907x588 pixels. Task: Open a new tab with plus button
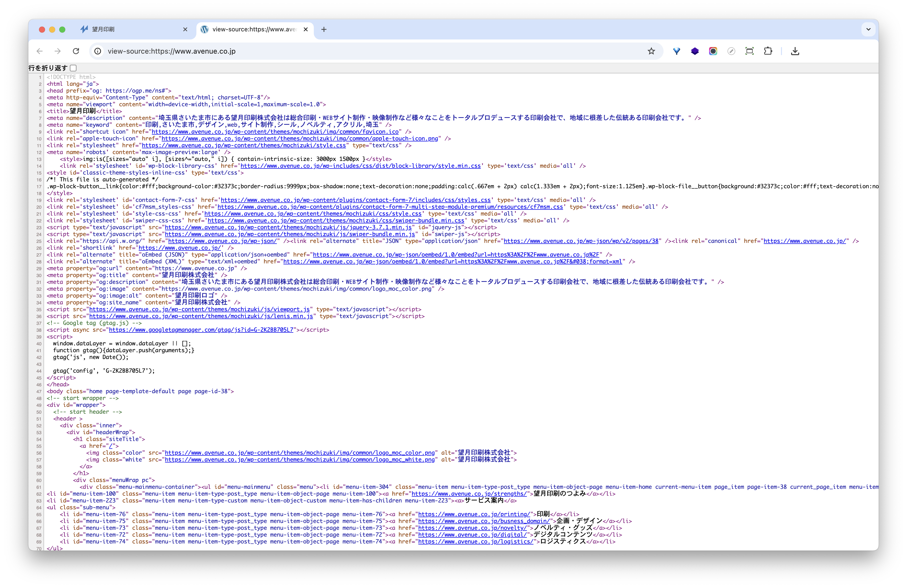click(x=324, y=29)
